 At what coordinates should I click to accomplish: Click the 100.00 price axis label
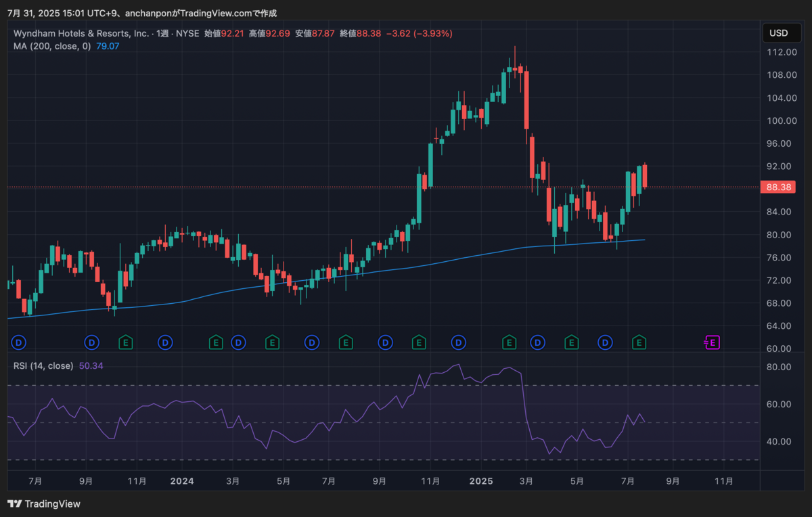pos(780,120)
